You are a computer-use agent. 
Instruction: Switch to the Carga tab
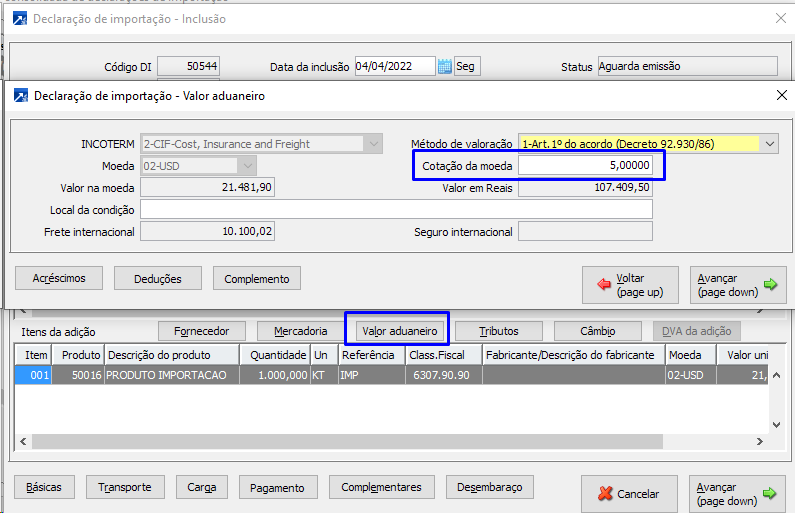202,487
